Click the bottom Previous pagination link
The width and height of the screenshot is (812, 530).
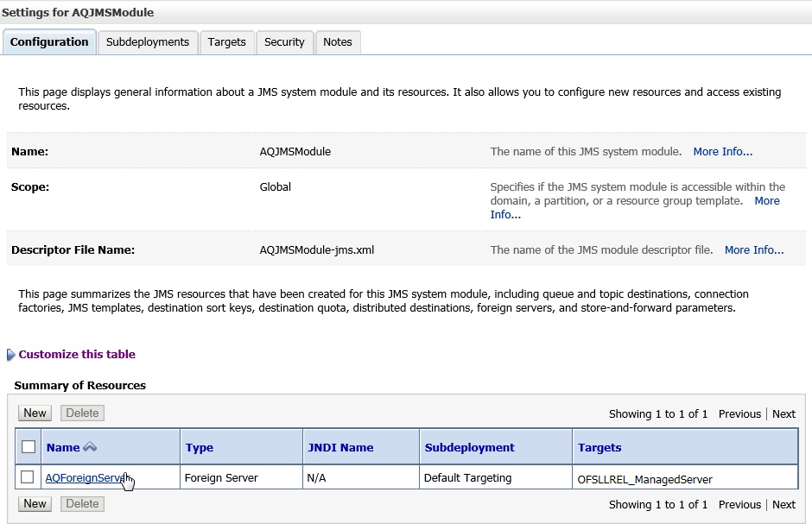(x=739, y=505)
